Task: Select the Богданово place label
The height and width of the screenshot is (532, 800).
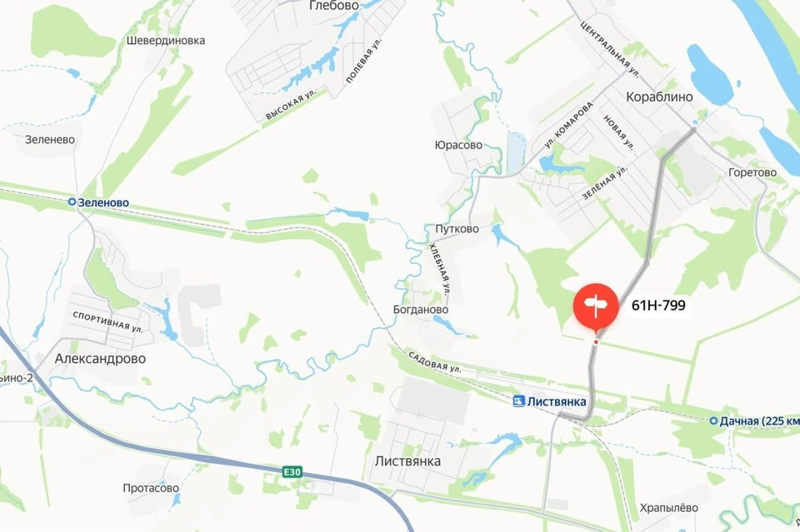Action: point(421,310)
